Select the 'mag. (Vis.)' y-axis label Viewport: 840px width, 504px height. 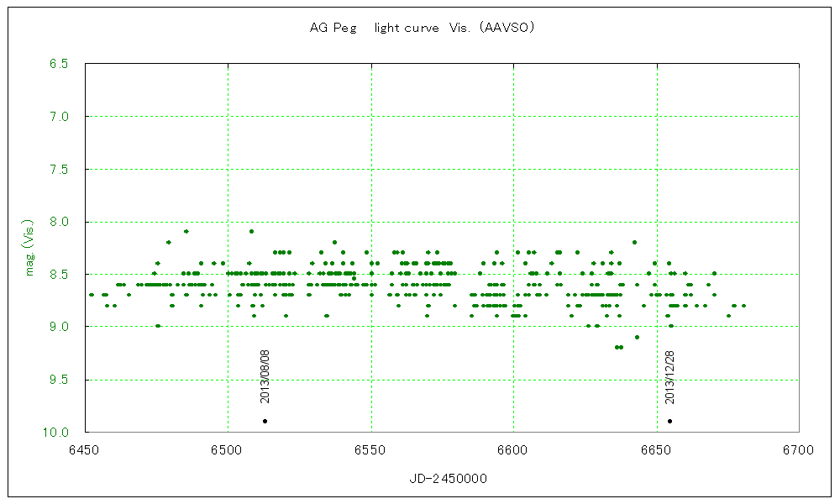29,249
